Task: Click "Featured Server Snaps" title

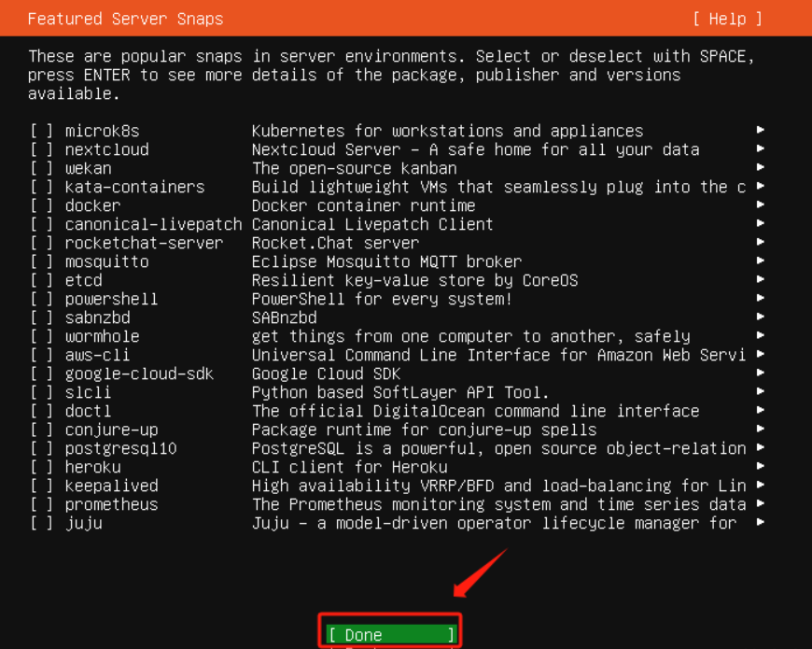Action: 125,20
